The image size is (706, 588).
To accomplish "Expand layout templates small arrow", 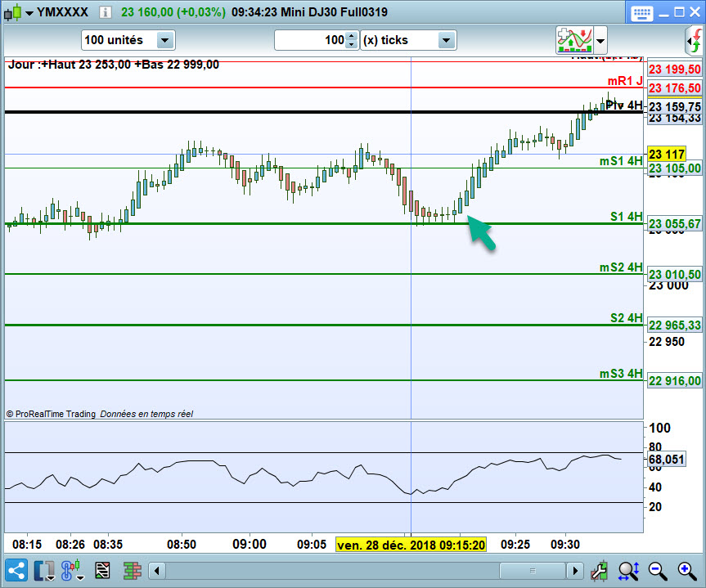I will (50, 577).
